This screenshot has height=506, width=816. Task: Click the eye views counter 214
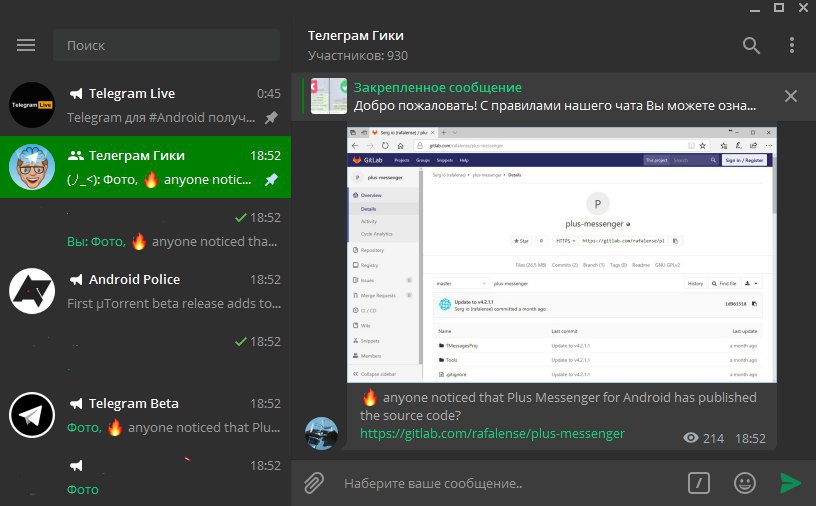click(x=703, y=438)
